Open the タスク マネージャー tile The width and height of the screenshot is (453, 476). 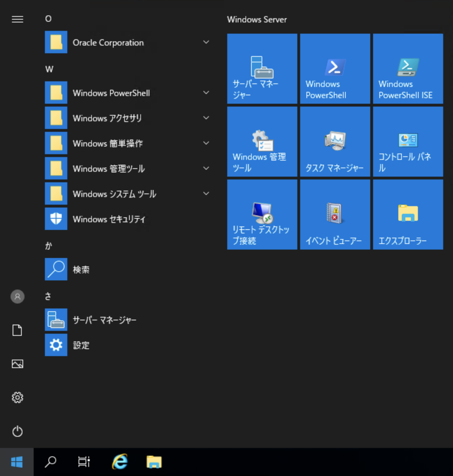click(x=335, y=142)
